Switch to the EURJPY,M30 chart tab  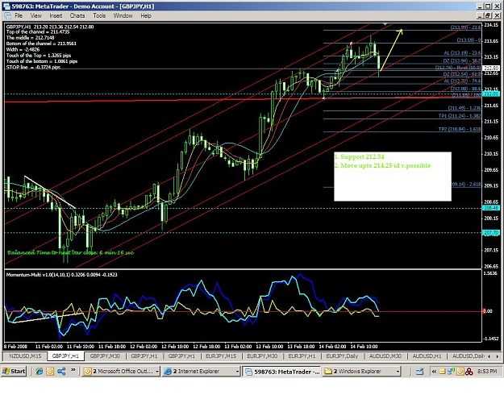coord(262,356)
